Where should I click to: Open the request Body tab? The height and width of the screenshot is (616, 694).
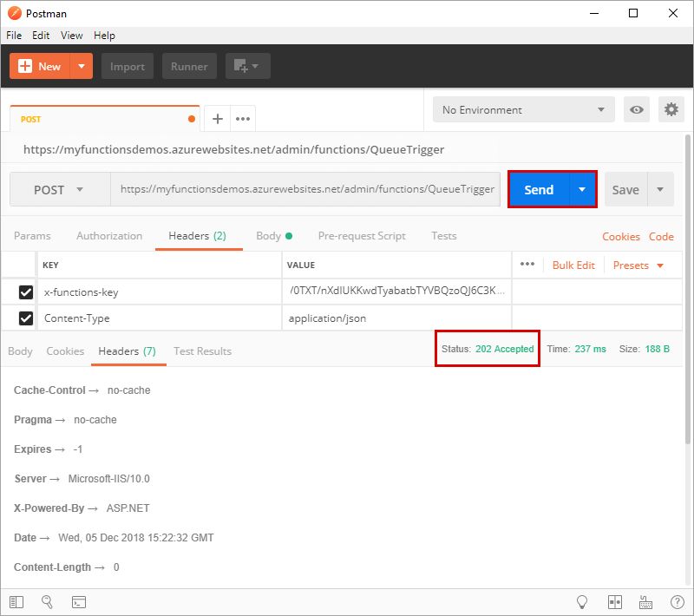(274, 236)
